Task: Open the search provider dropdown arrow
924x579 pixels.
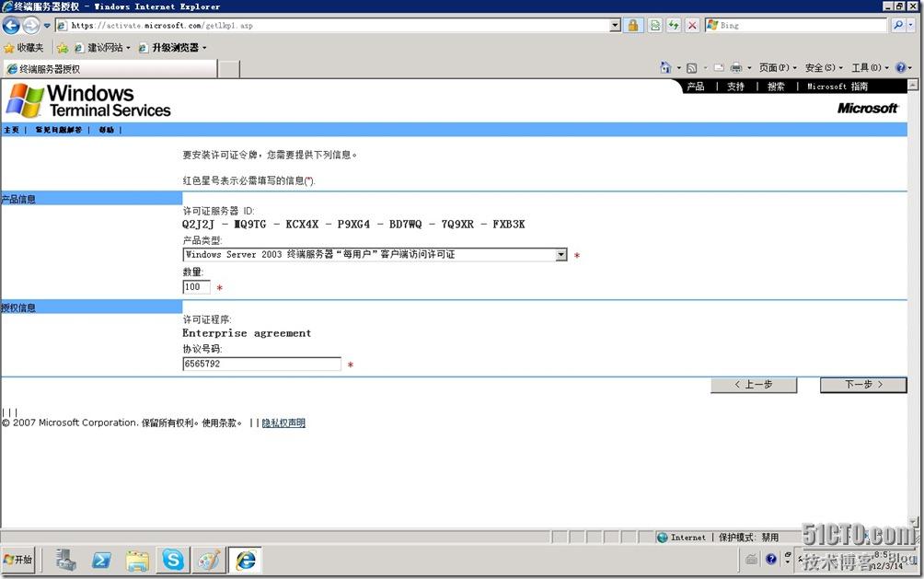Action: 911,26
